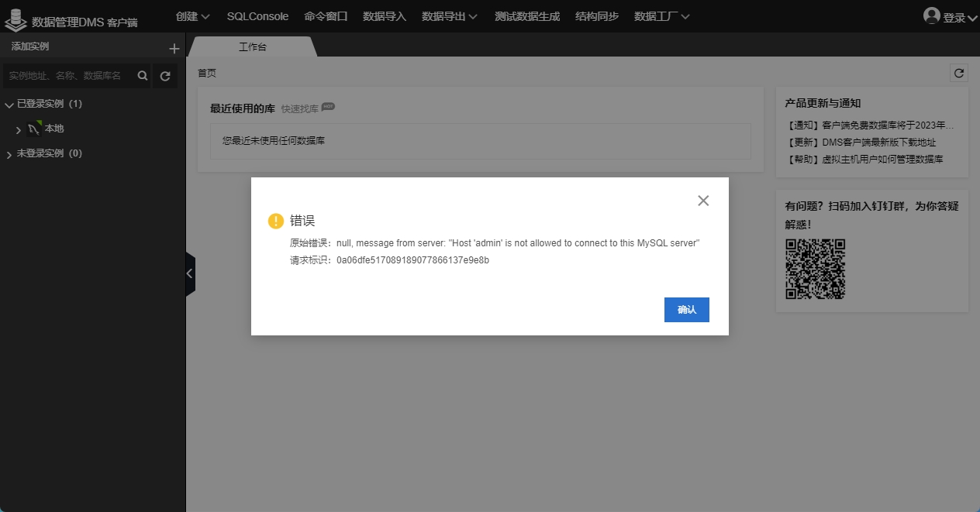980x512 pixels.
Task: Click the 快速找库 link
Action: (x=300, y=109)
